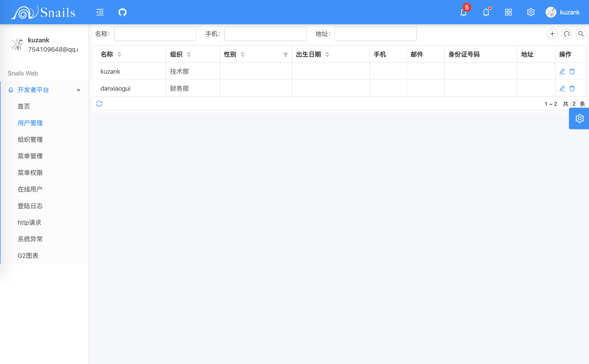This screenshot has height=364, width=589.
Task: Go to 首页 in the sidebar
Action: click(24, 107)
